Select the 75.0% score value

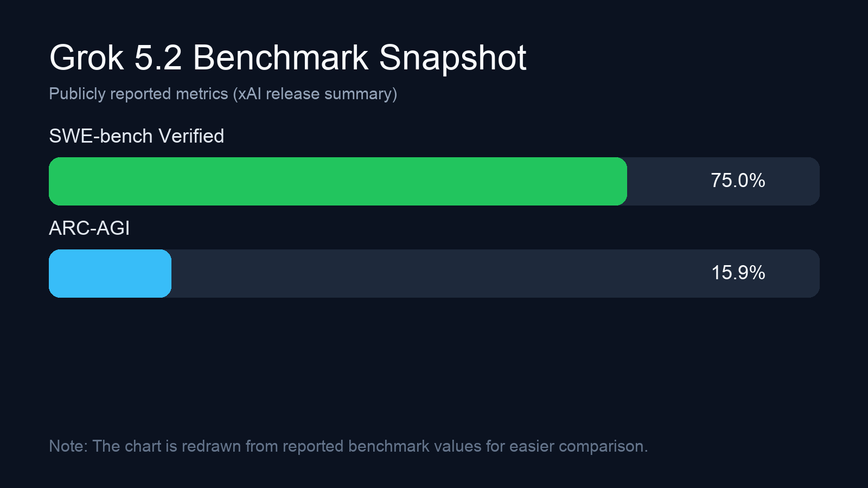[738, 181]
